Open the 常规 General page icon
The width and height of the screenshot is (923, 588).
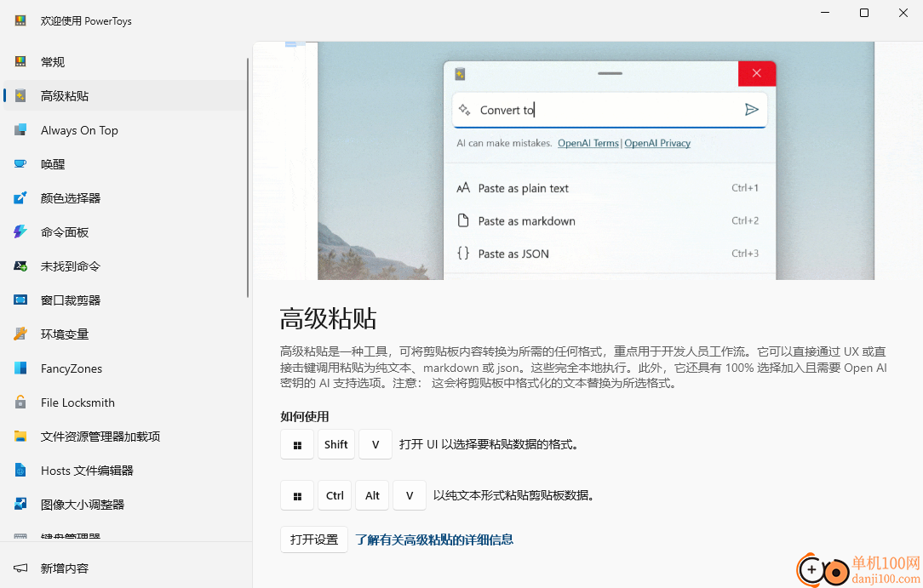(20, 62)
